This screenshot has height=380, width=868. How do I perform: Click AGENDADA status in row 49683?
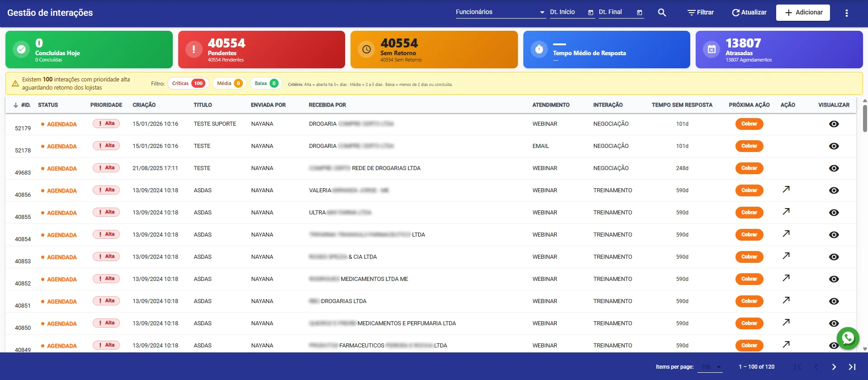(59, 169)
